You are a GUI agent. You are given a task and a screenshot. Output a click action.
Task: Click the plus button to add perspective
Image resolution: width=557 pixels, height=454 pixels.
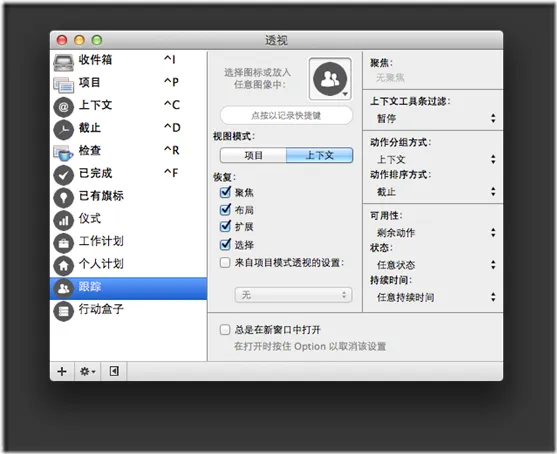62,372
